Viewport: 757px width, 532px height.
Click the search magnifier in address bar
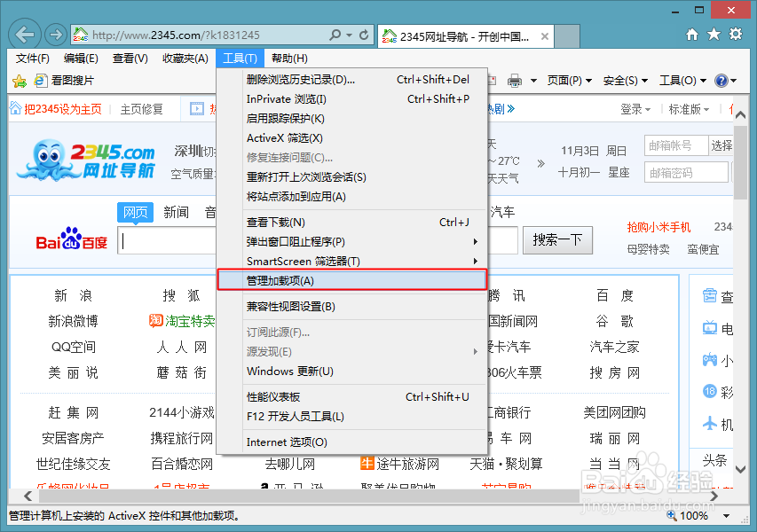(335, 35)
